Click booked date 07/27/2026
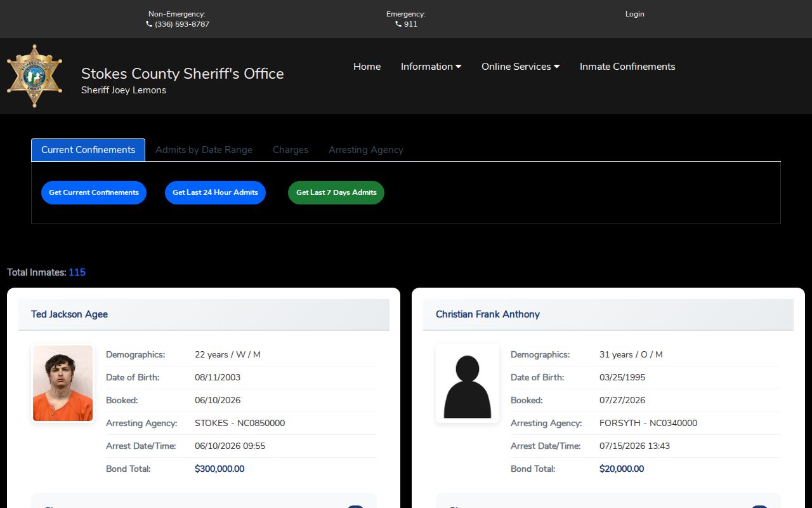 click(x=622, y=401)
